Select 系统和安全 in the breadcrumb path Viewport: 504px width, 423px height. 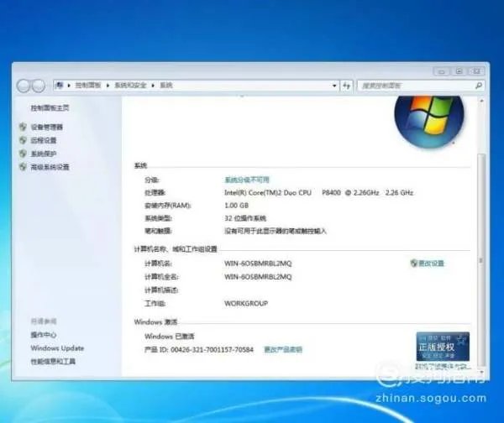click(130, 85)
